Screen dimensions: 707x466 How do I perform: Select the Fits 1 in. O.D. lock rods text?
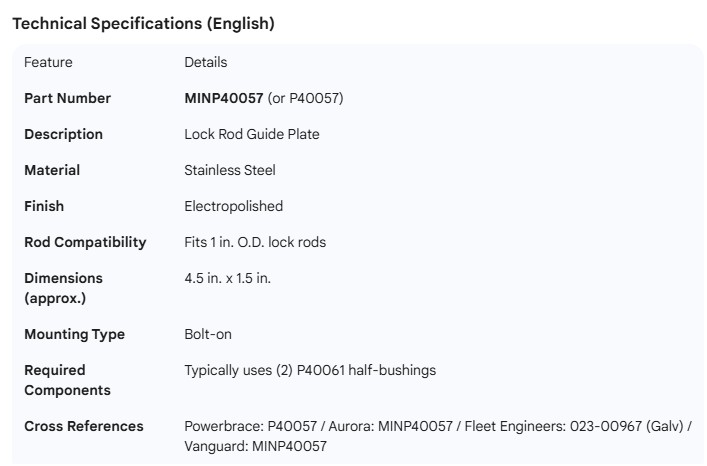coord(255,242)
